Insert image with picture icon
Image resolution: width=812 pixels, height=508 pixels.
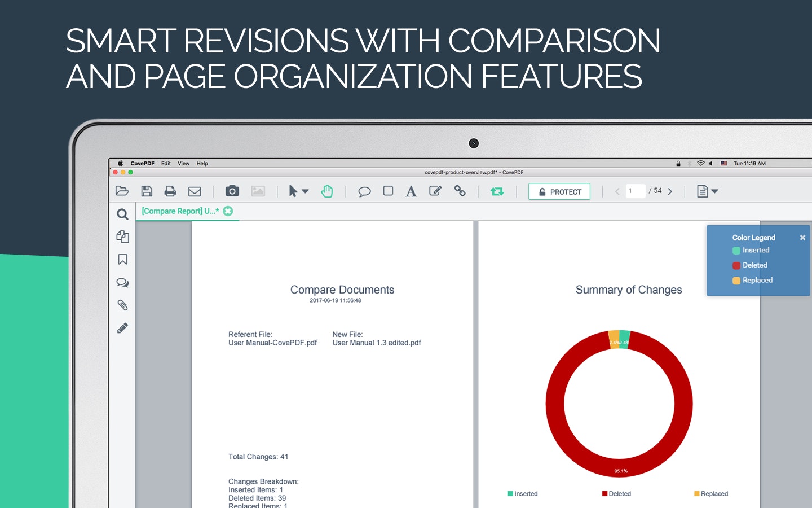pos(258,191)
